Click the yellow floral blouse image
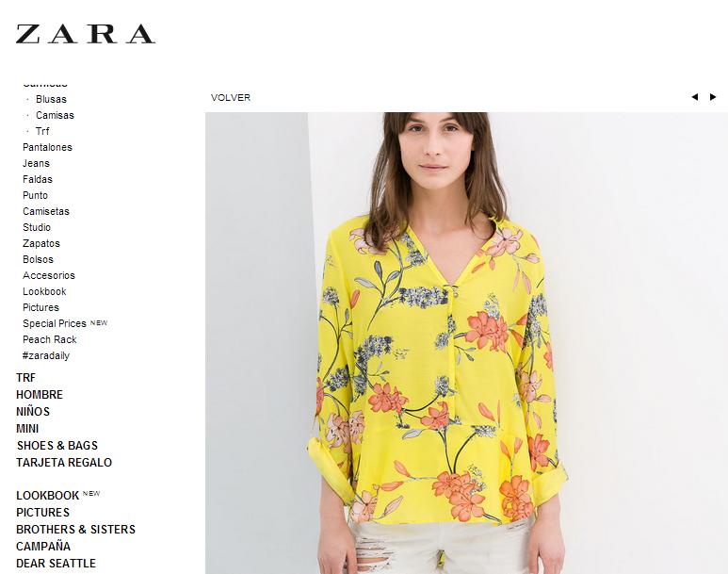Image resolution: width=728 pixels, height=574 pixels. (466, 343)
